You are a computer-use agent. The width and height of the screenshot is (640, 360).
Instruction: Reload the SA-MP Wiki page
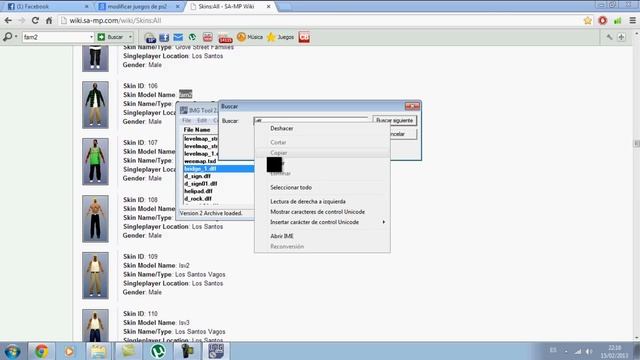(x=35, y=20)
